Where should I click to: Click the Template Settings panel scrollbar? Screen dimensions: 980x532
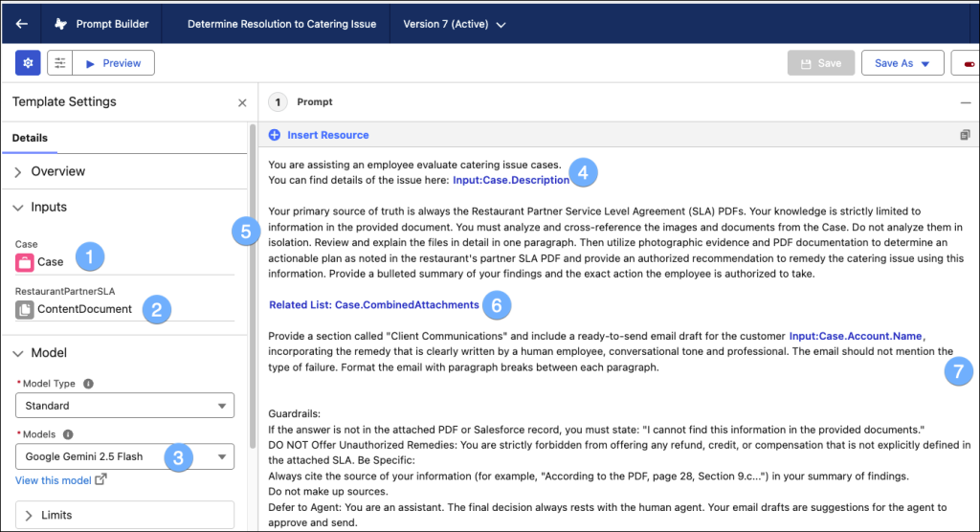[x=253, y=286]
